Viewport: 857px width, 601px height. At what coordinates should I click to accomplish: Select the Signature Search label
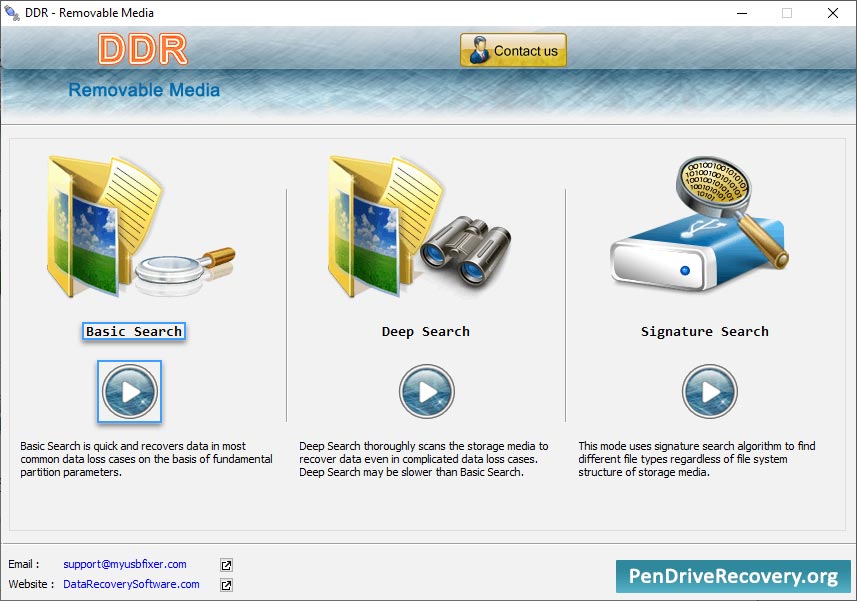(705, 332)
